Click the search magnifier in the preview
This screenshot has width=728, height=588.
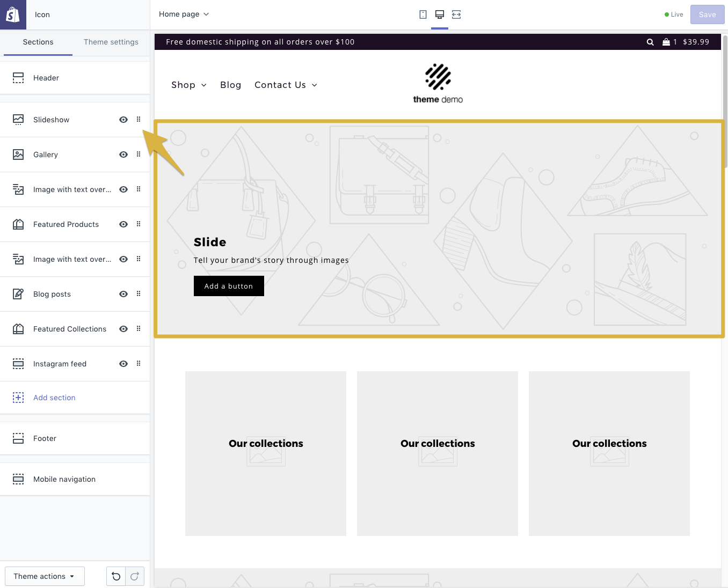(x=650, y=42)
